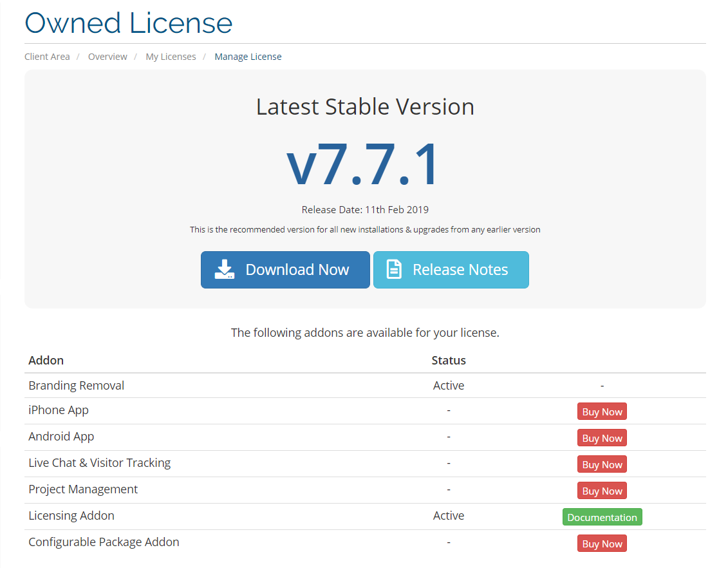Open Licensing Addon Documentation
The image size is (728, 568).
coord(602,518)
